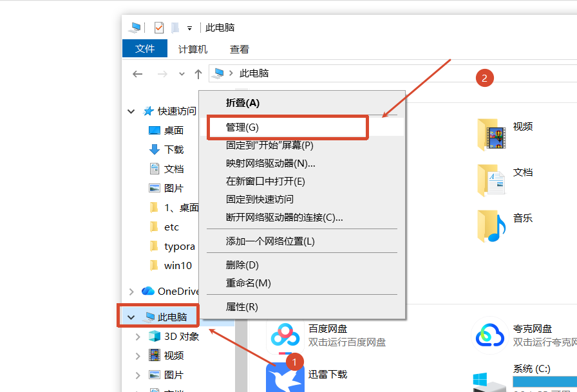The width and height of the screenshot is (577, 392).
Task: Select the 视频 folder in main pane
Action: pos(492,135)
